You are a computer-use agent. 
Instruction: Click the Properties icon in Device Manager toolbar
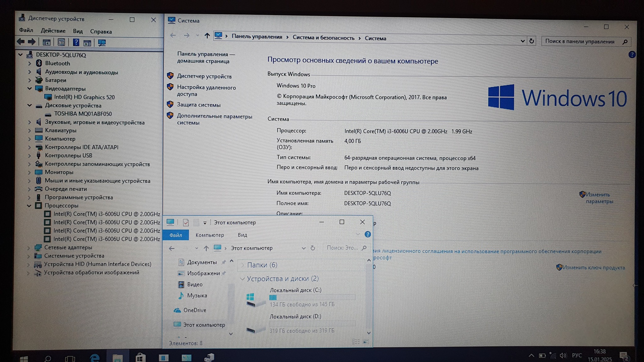[x=61, y=42]
